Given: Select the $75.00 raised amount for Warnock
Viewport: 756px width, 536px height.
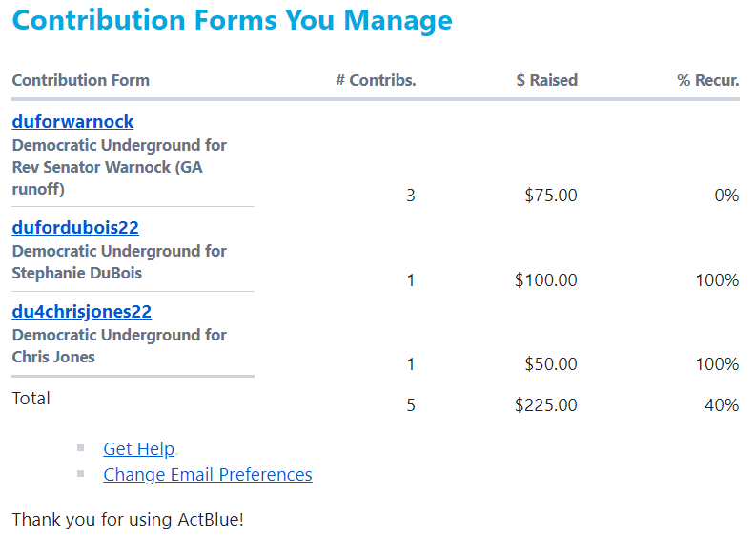Looking at the screenshot, I should [550, 196].
